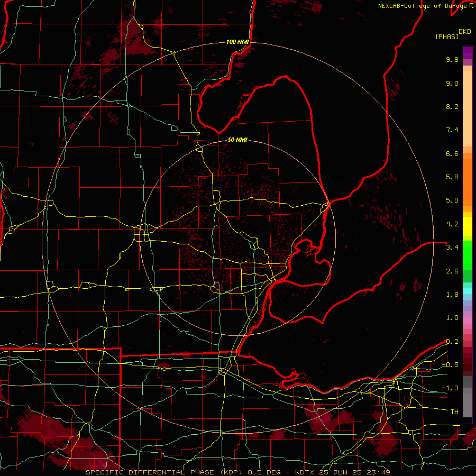
Task: Pick the yellow band on color bar
Action: tap(467, 226)
